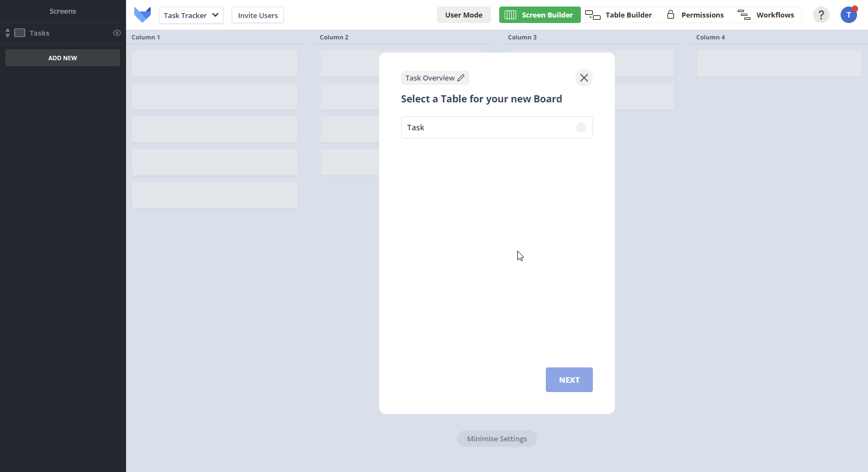Open the user avatar T menu
The height and width of the screenshot is (472, 868).
pyautogui.click(x=849, y=15)
